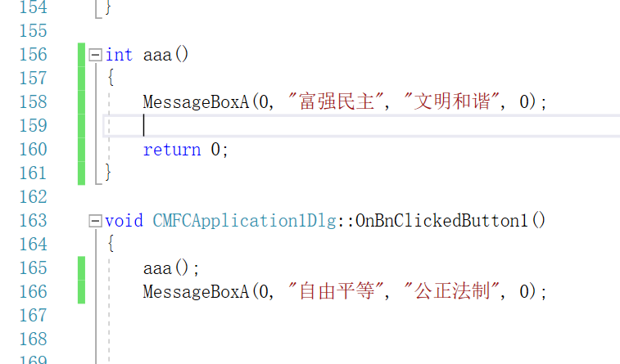Collapse the OnBnClickedButton1 function block
The height and width of the screenshot is (364, 620).
[96, 221]
